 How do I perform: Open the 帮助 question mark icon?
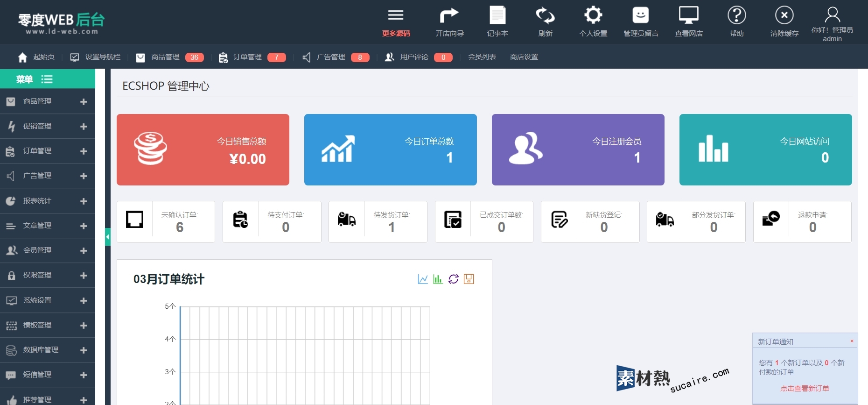(737, 15)
